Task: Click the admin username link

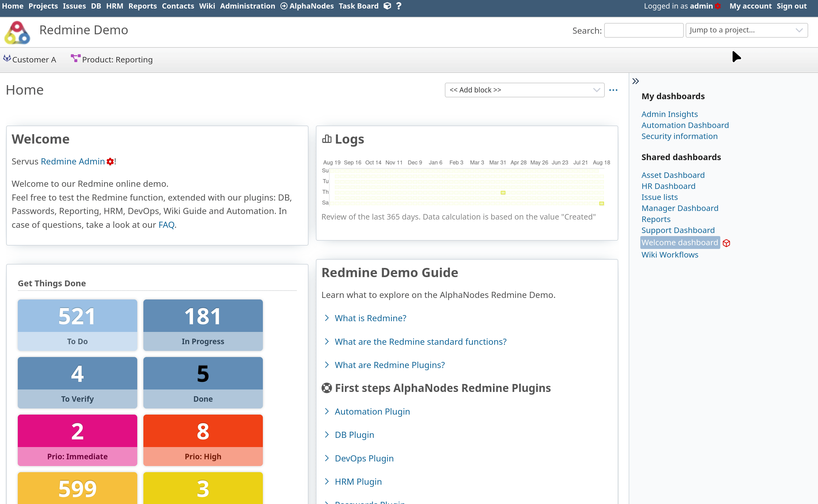Action: click(701, 6)
